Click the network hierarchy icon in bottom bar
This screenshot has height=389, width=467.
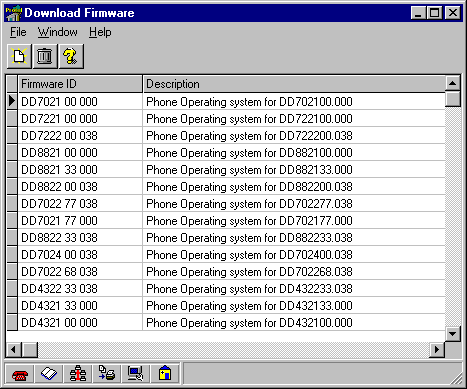pos(78,374)
